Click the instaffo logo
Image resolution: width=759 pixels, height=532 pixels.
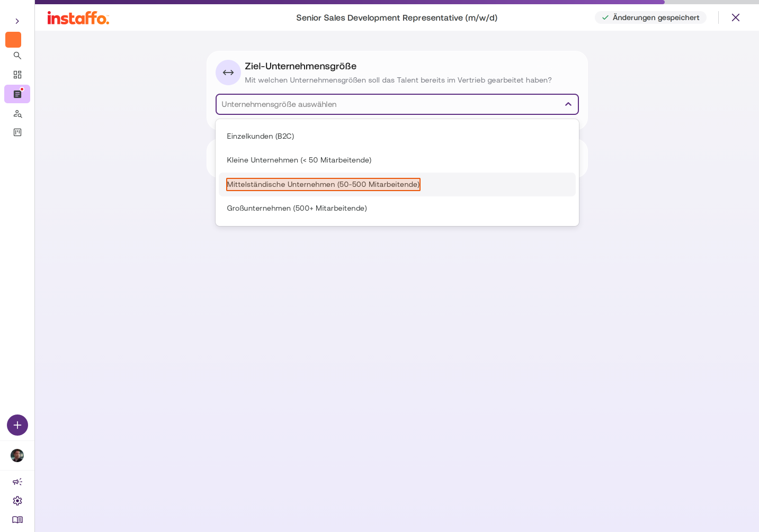[x=78, y=18]
